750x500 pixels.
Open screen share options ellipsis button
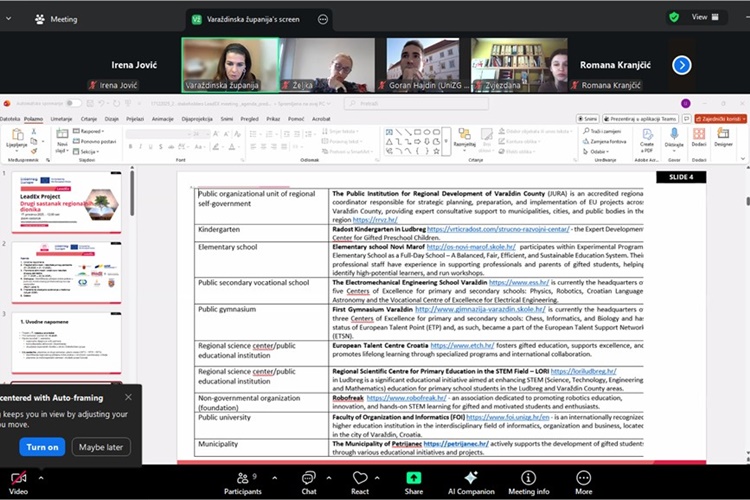coord(322,19)
